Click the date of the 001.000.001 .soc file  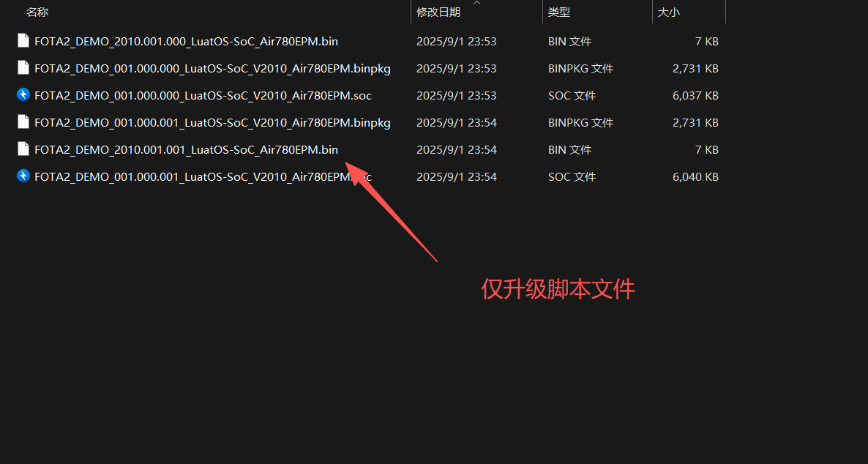click(456, 177)
